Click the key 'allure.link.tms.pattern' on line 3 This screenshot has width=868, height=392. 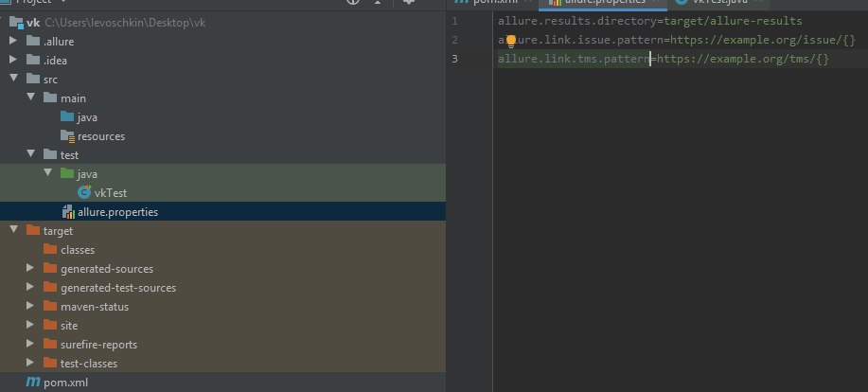tap(574, 59)
